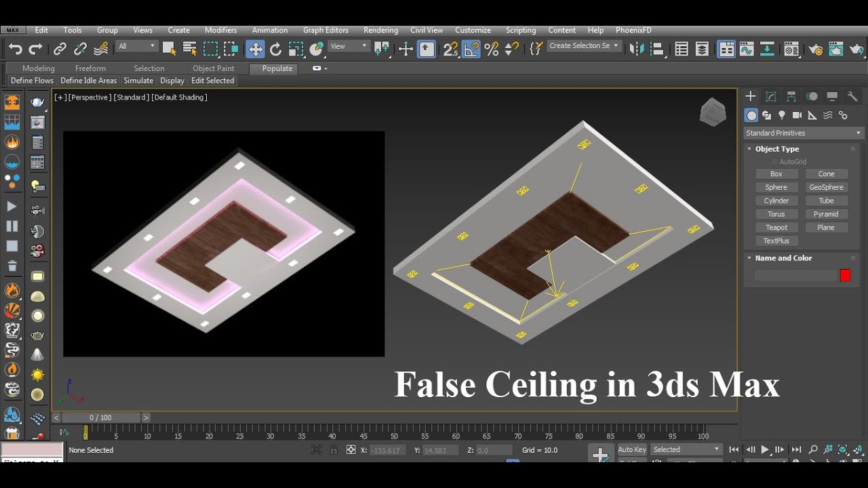Click the Undo arrow icon
Viewport: 868px width, 488px height.
[15, 49]
